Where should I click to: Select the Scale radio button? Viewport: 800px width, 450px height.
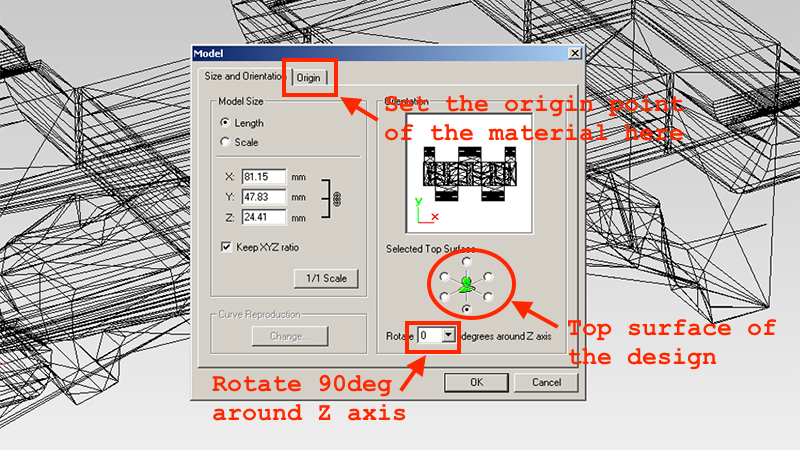pos(225,142)
